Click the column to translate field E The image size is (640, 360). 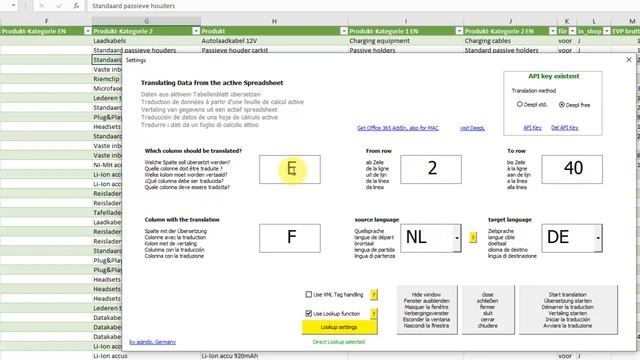pyautogui.click(x=290, y=169)
